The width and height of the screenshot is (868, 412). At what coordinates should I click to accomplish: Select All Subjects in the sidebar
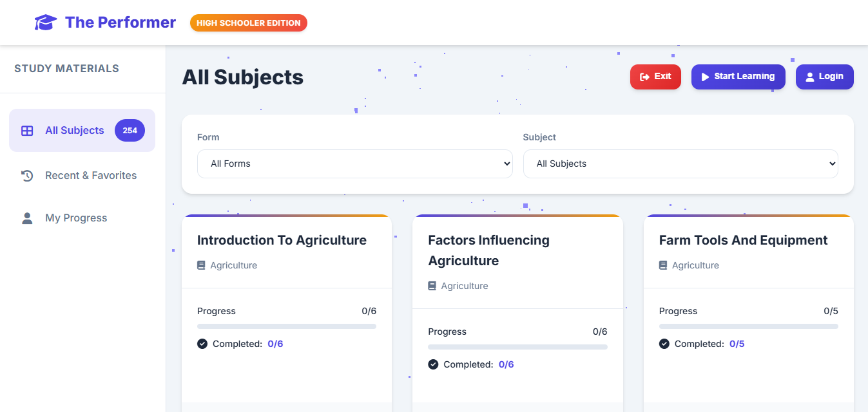click(74, 131)
